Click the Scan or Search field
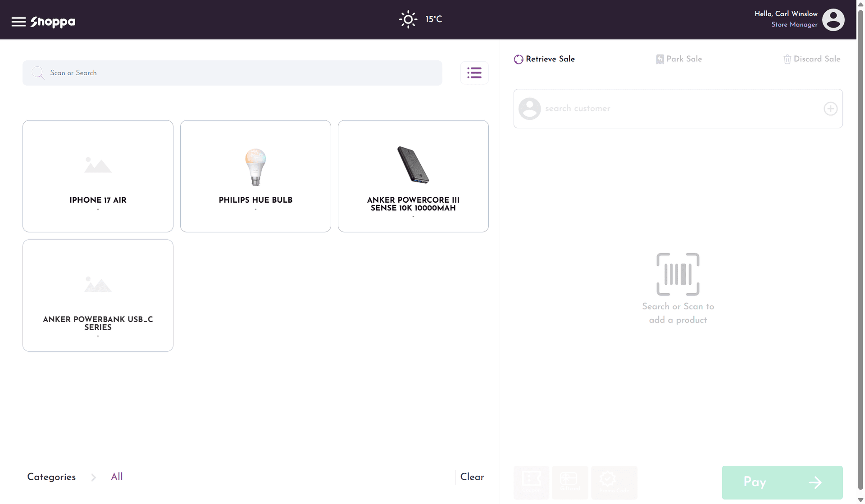 [232, 73]
